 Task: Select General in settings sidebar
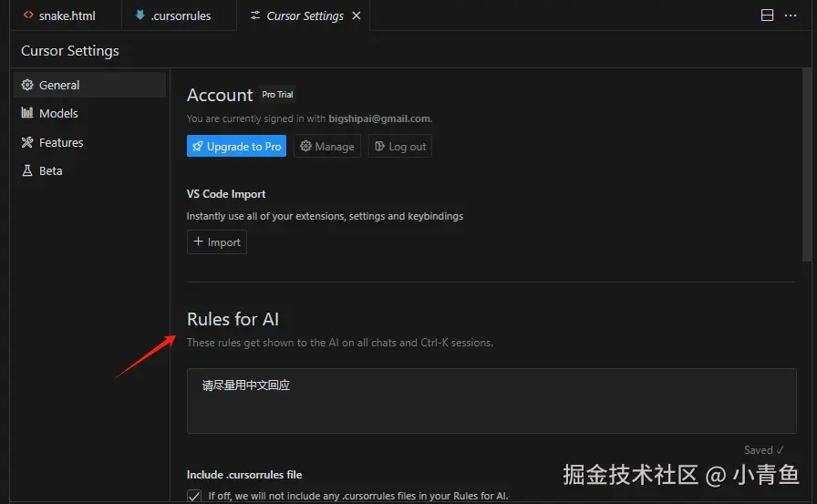point(89,85)
